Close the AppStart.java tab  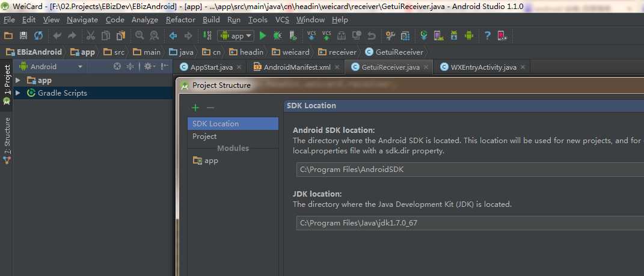[x=239, y=67]
